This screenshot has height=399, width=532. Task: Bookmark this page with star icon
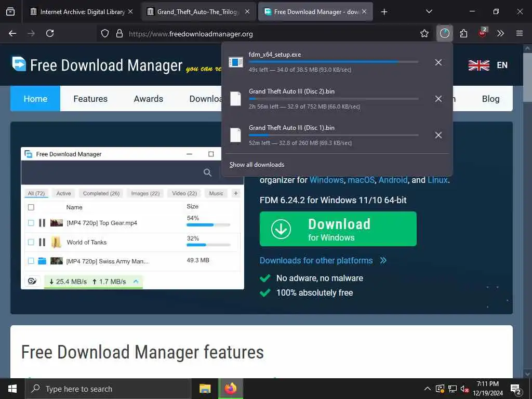pyautogui.click(x=424, y=33)
